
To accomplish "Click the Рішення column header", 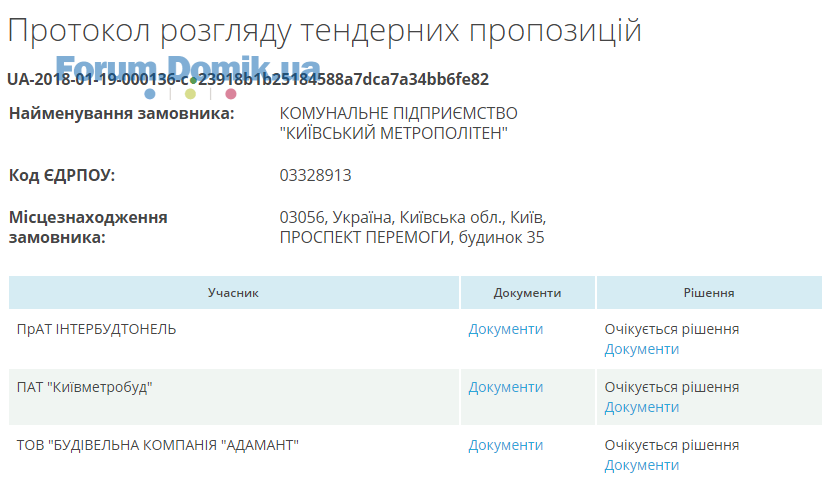I will (709, 293).
